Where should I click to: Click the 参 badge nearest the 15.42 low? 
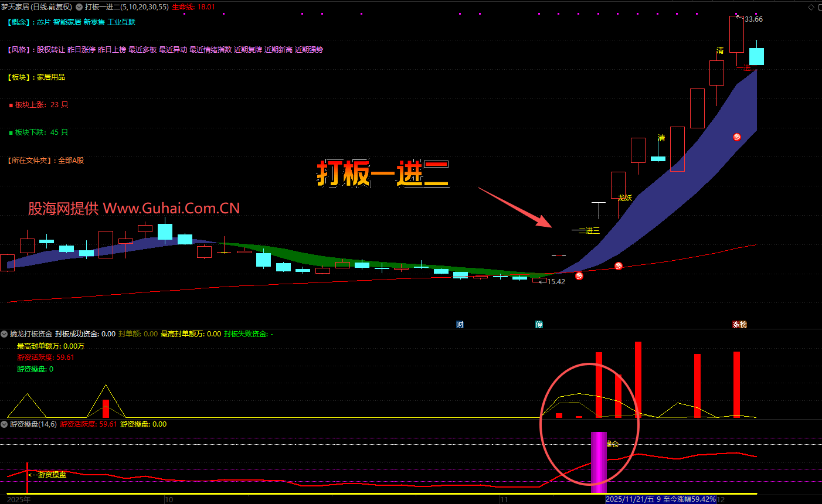point(579,275)
